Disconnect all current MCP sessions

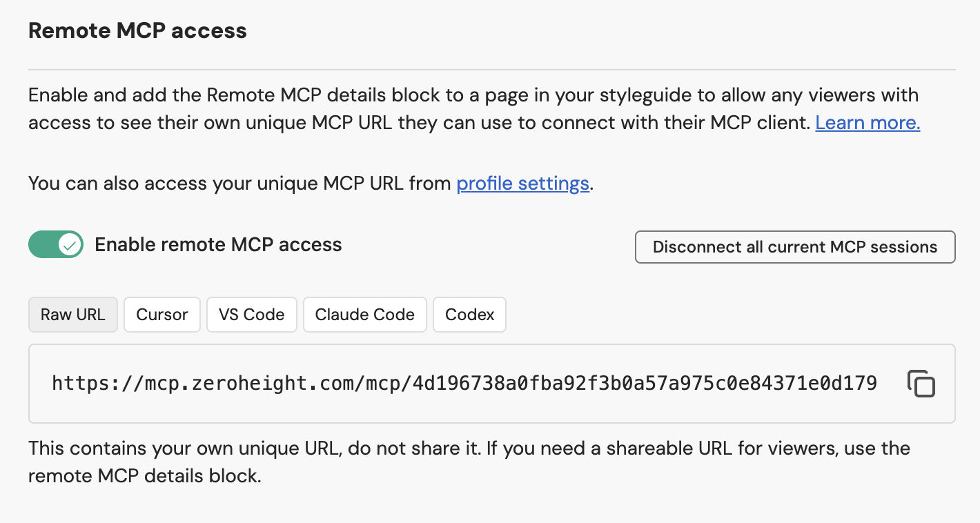coord(794,247)
